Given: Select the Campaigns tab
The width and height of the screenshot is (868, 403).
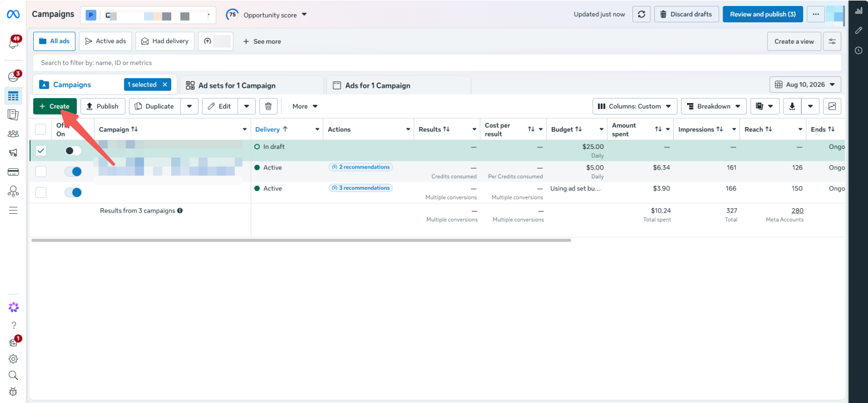Looking at the screenshot, I should (x=72, y=85).
